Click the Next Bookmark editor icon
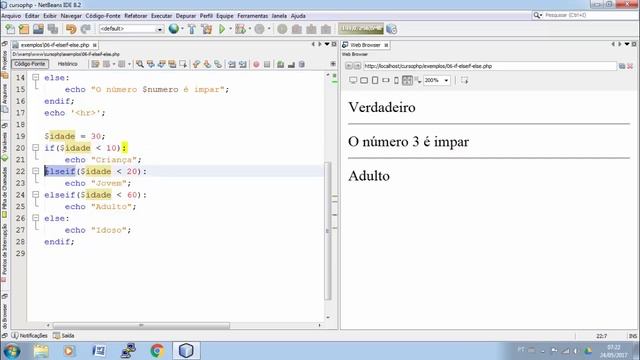The height and width of the screenshot is (360, 640). click(x=207, y=64)
